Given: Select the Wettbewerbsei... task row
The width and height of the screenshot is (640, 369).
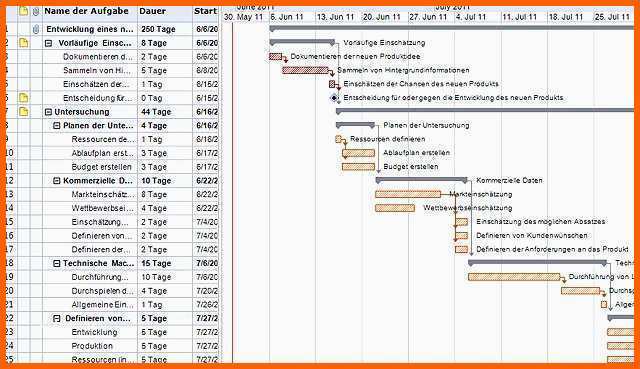Looking at the screenshot, I should coord(102,209).
